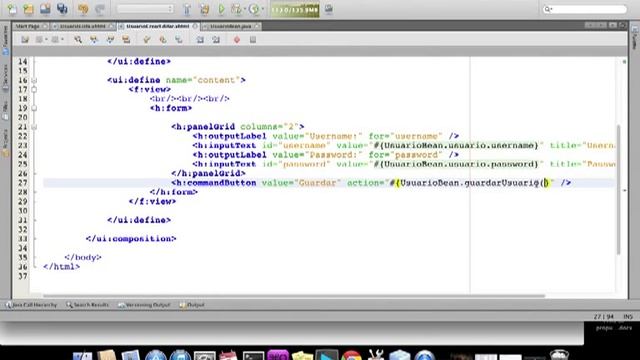Switch to the UsuarioBean.java tab
This screenshot has width=640, height=360.
click(231, 26)
